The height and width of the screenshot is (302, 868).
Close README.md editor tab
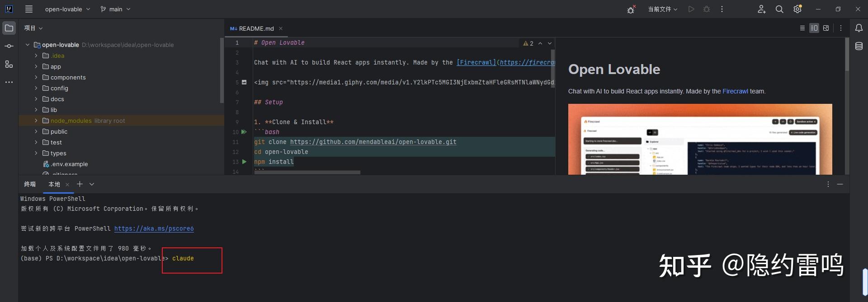pos(281,28)
